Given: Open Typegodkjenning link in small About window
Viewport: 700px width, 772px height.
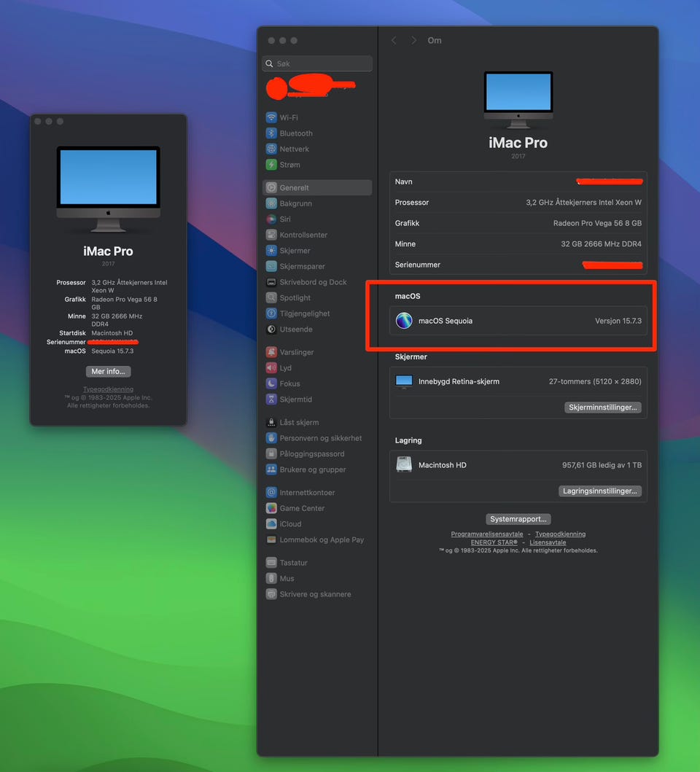Looking at the screenshot, I should 109,389.
